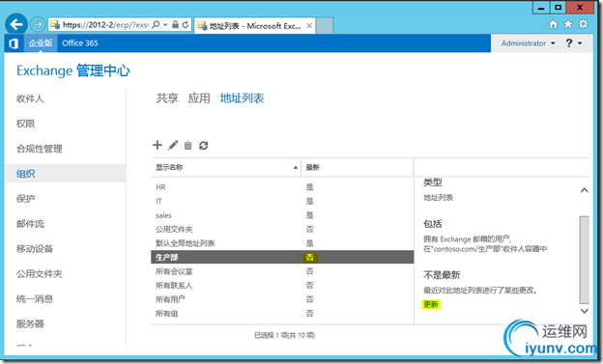Click the lock security icon in address bar
The image size is (603, 364).
click(175, 24)
